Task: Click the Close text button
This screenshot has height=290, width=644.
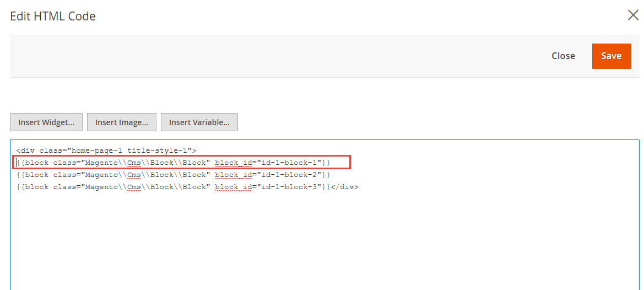Action: [x=563, y=56]
